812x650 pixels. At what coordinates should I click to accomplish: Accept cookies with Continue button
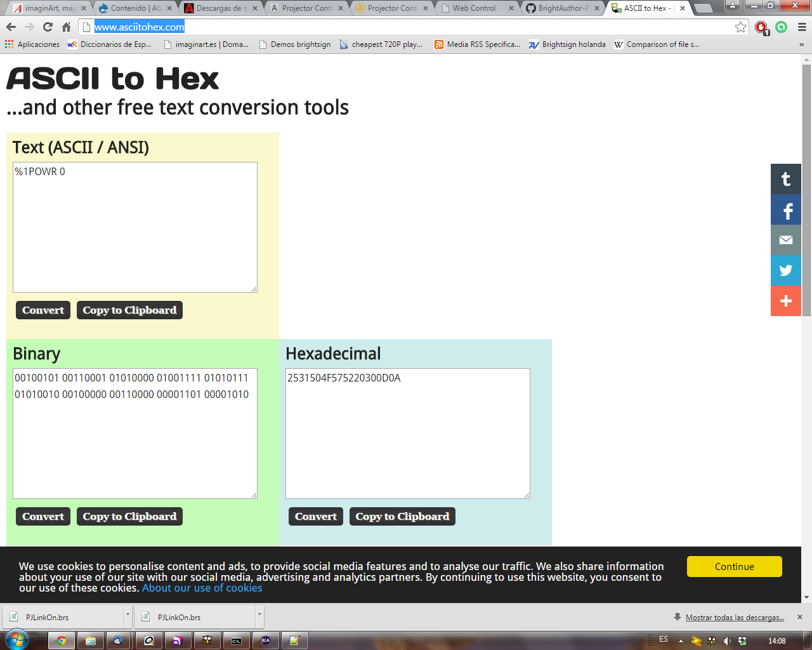[735, 566]
